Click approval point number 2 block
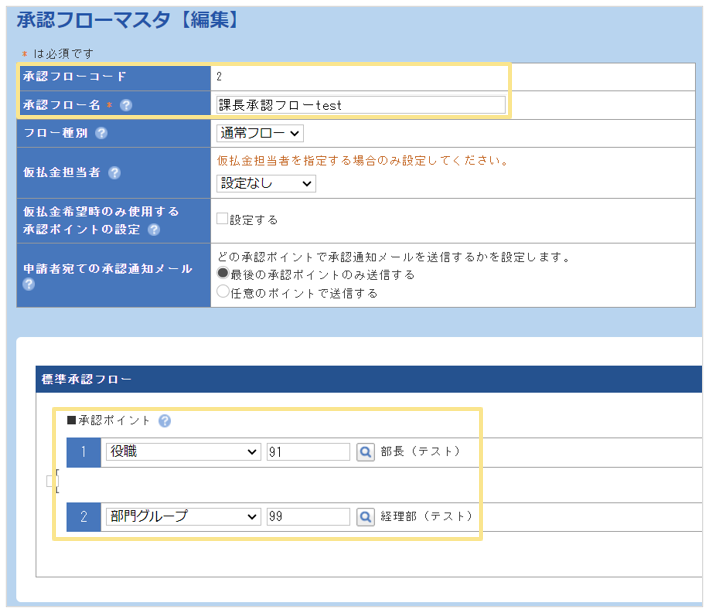Screen dimensions: 709x612 pos(84,517)
